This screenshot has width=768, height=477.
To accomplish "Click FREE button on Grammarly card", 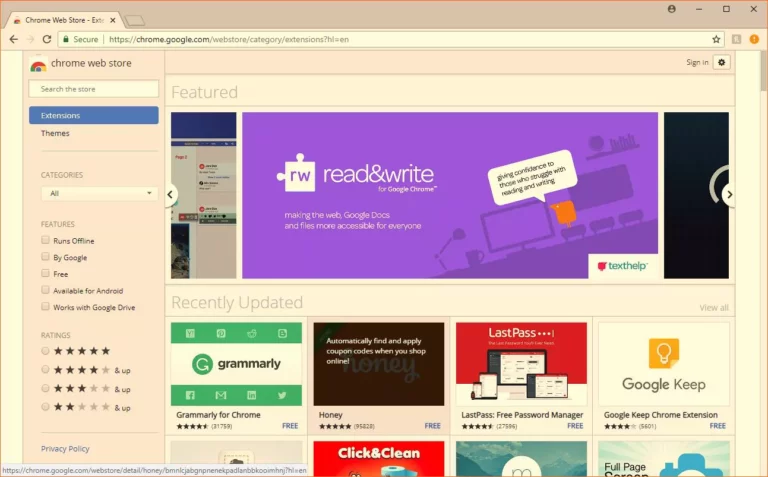I will 290,426.
